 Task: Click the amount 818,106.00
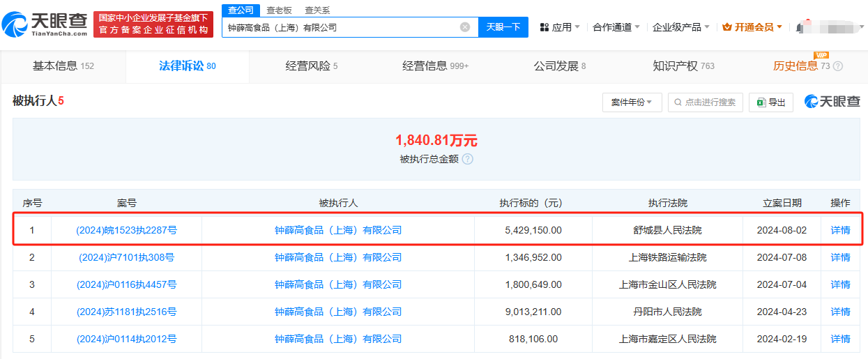pos(533,339)
